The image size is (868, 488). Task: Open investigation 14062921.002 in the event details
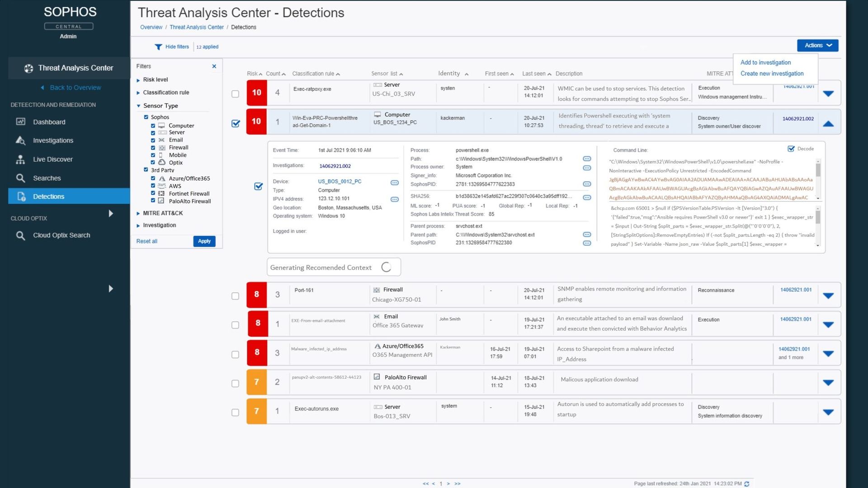(335, 166)
